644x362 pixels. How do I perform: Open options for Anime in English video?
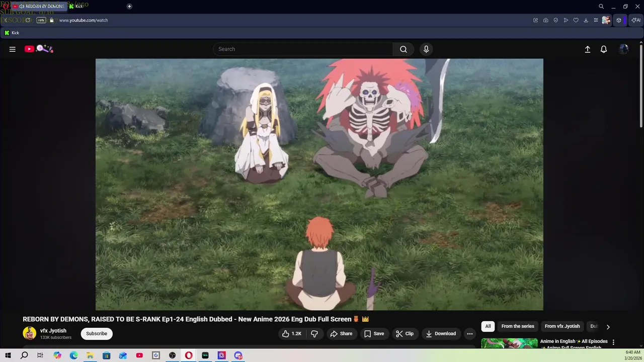tap(613, 342)
